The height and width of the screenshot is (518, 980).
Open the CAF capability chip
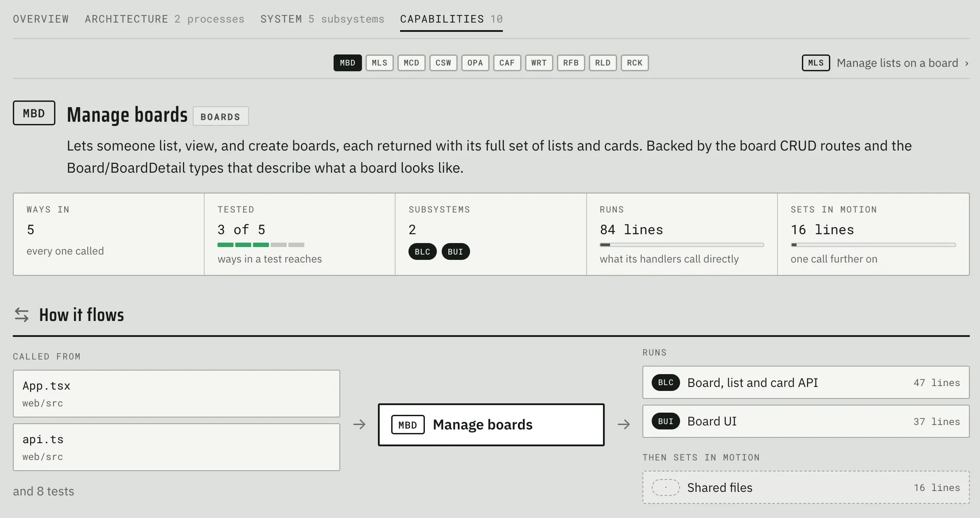pyautogui.click(x=507, y=63)
